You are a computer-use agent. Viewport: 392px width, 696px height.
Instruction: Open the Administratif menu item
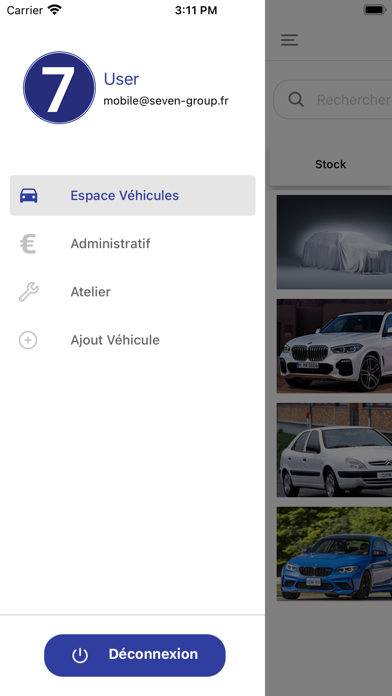(133, 244)
